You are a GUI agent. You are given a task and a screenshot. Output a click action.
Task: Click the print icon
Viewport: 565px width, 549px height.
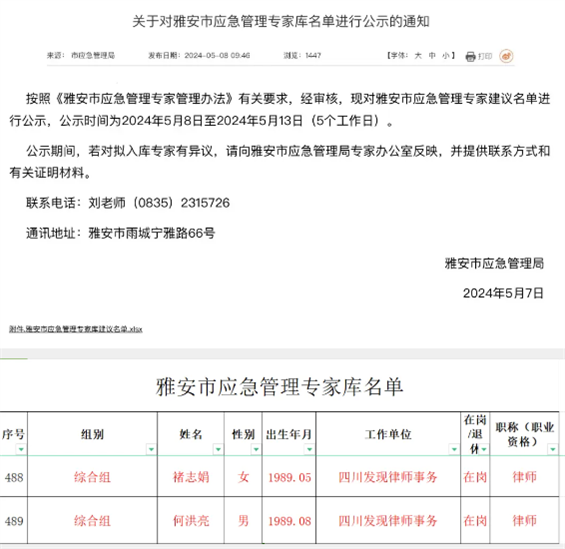pyautogui.click(x=470, y=57)
